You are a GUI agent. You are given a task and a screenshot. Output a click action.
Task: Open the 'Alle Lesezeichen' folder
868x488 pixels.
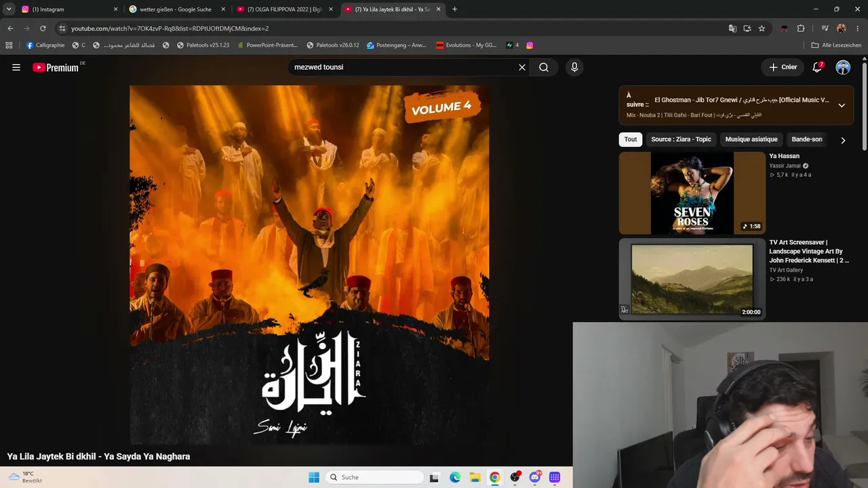(x=836, y=45)
